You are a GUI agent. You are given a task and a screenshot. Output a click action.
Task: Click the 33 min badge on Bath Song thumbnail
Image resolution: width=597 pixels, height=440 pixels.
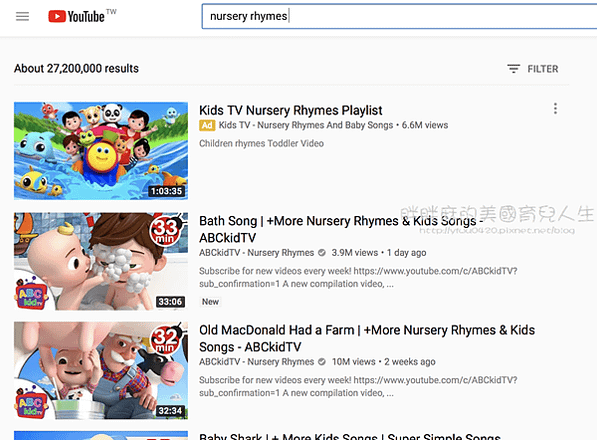pyautogui.click(x=165, y=231)
